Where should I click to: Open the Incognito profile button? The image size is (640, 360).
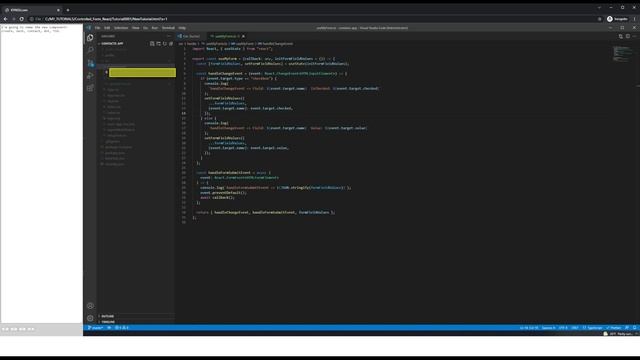click(617, 19)
